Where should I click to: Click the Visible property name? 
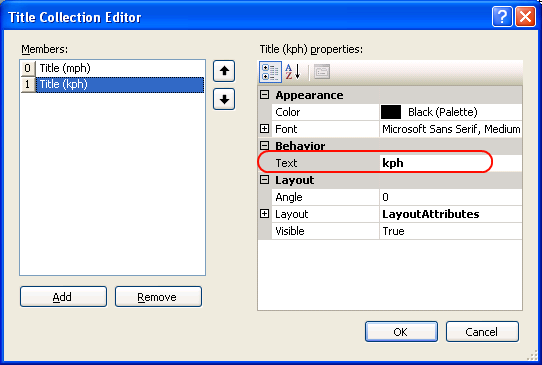[x=290, y=231]
